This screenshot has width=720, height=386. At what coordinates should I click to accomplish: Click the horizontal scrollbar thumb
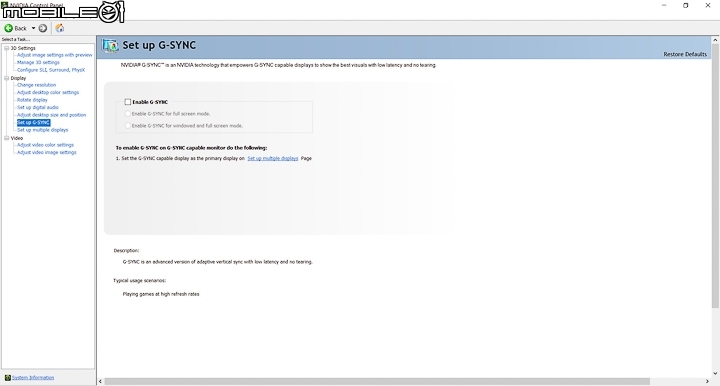pyautogui.click(x=377, y=381)
